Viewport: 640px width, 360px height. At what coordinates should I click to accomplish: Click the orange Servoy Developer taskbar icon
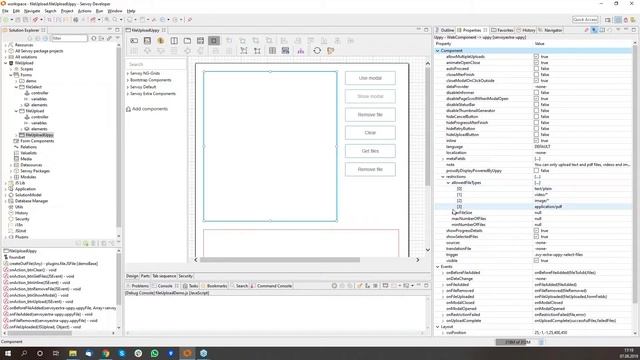tap(187, 353)
